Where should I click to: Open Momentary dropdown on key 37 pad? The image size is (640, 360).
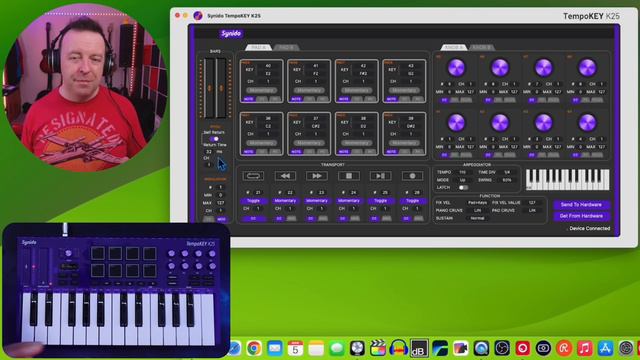click(x=309, y=143)
